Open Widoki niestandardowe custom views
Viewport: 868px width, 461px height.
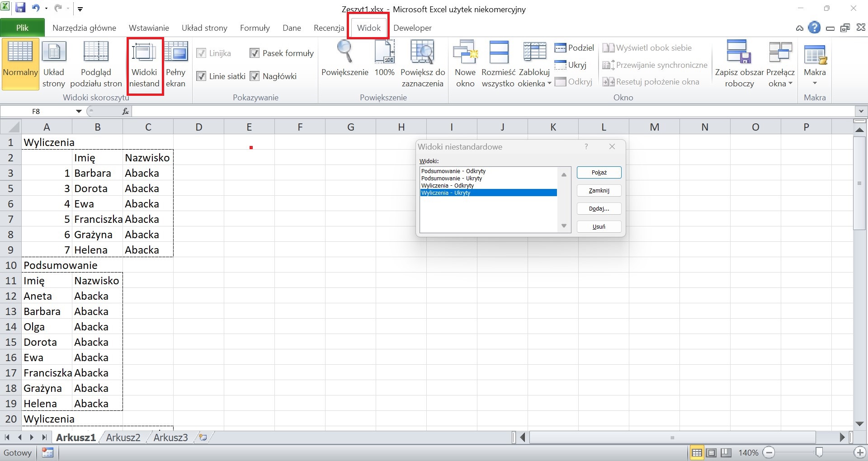click(x=145, y=64)
